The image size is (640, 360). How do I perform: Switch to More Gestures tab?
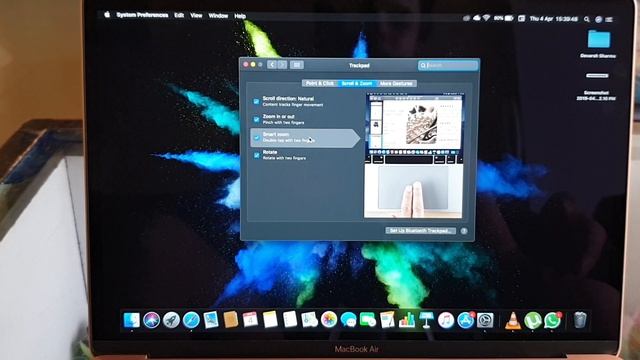(396, 83)
